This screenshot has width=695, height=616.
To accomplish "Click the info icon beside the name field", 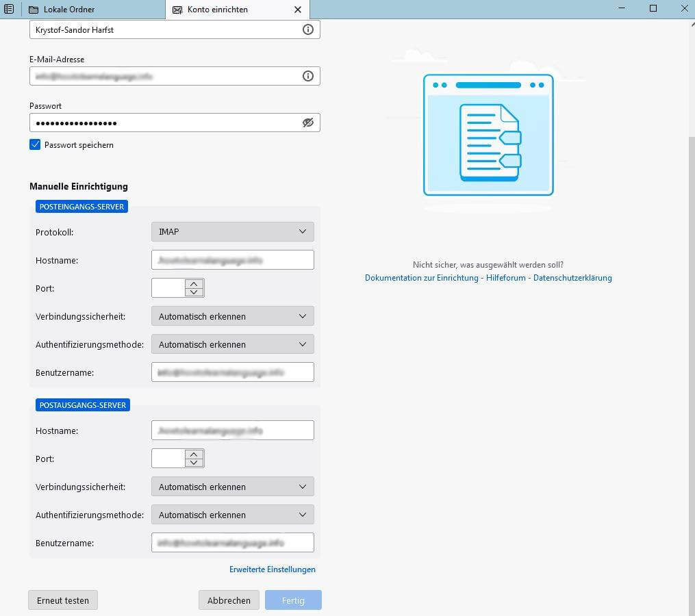I will pyautogui.click(x=307, y=29).
